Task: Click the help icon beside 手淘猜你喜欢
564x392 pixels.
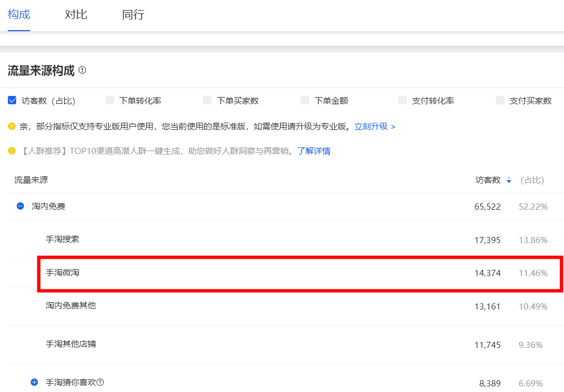Action: point(100,383)
